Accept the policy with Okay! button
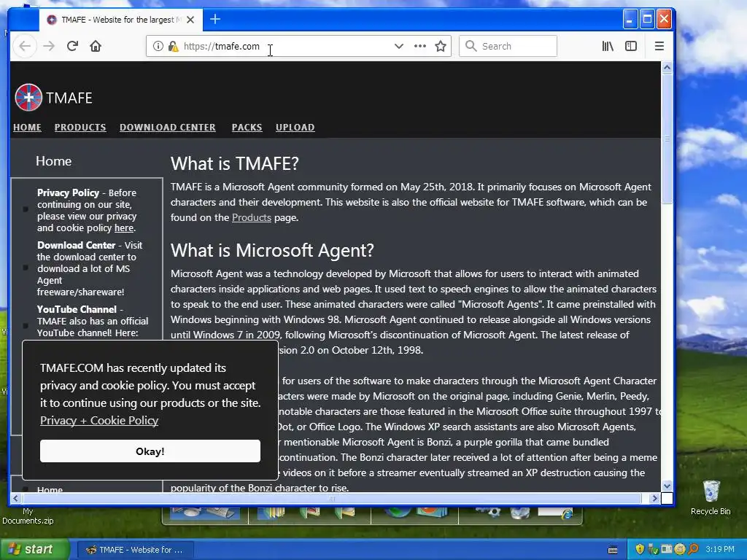Viewport: 747px width, 560px height. click(150, 451)
